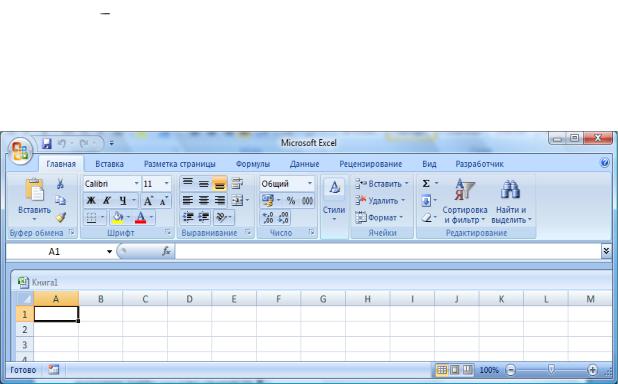The width and height of the screenshot is (618, 384).
Task: Activate the Format Painter brush
Action: pos(61,217)
